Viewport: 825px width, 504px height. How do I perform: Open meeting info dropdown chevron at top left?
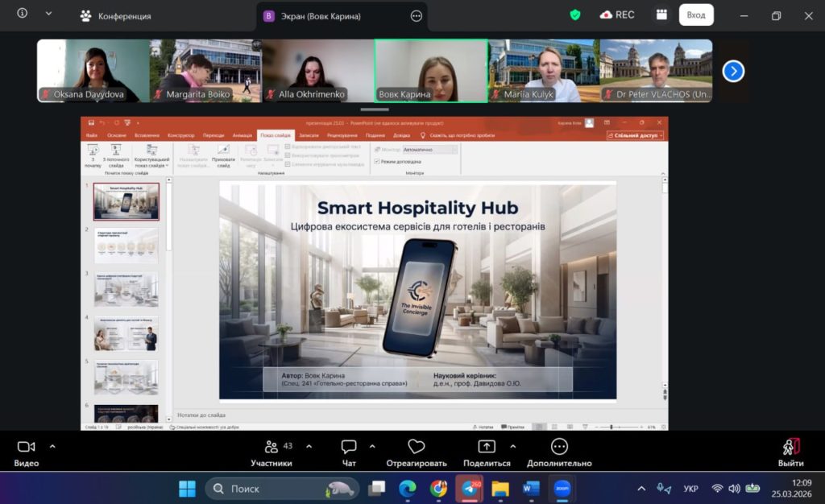coord(48,14)
